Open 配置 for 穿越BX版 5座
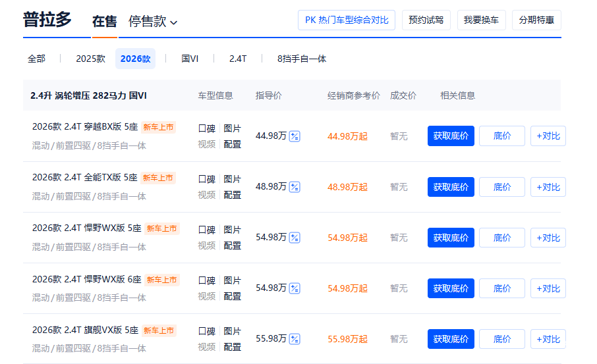This screenshot has height=364, width=597. 232,144
